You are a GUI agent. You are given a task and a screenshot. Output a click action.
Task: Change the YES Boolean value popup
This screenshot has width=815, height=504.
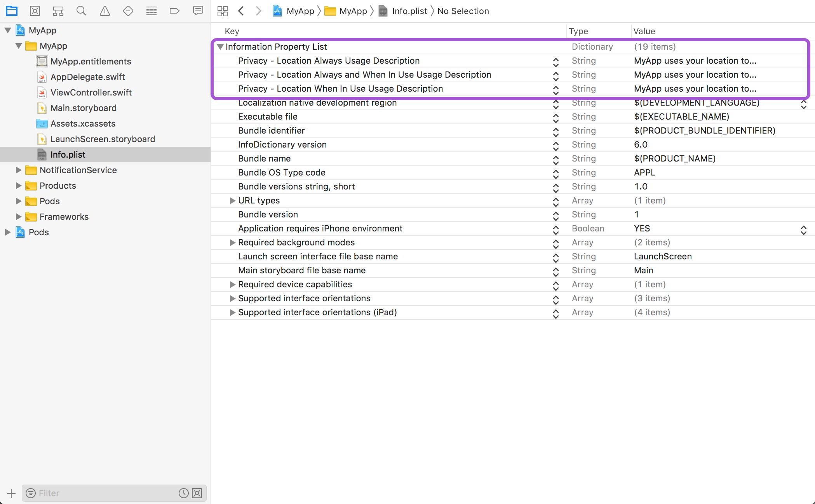(803, 230)
